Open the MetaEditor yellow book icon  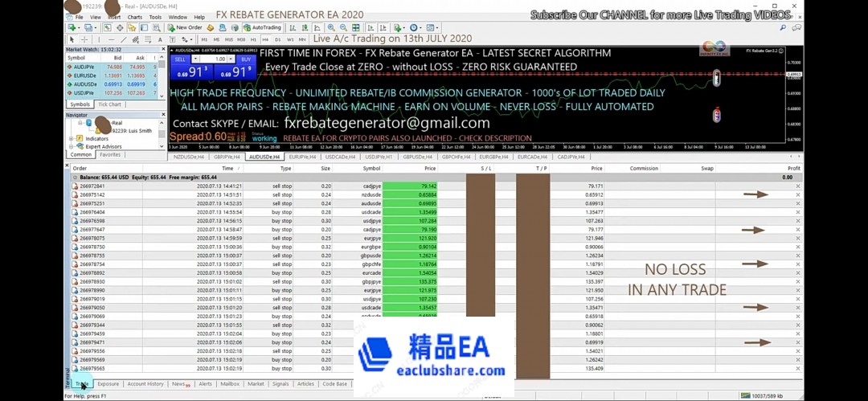tap(211, 27)
